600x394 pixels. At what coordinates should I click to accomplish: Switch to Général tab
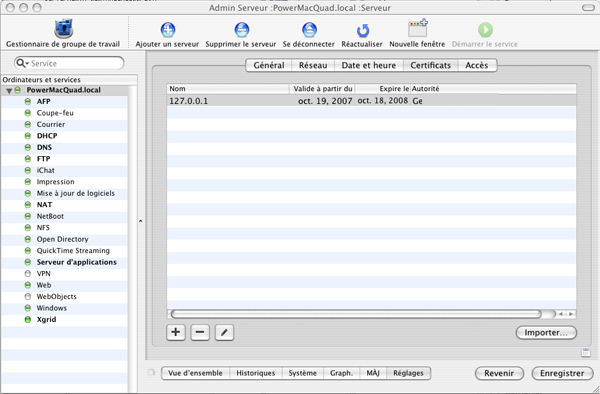(269, 65)
